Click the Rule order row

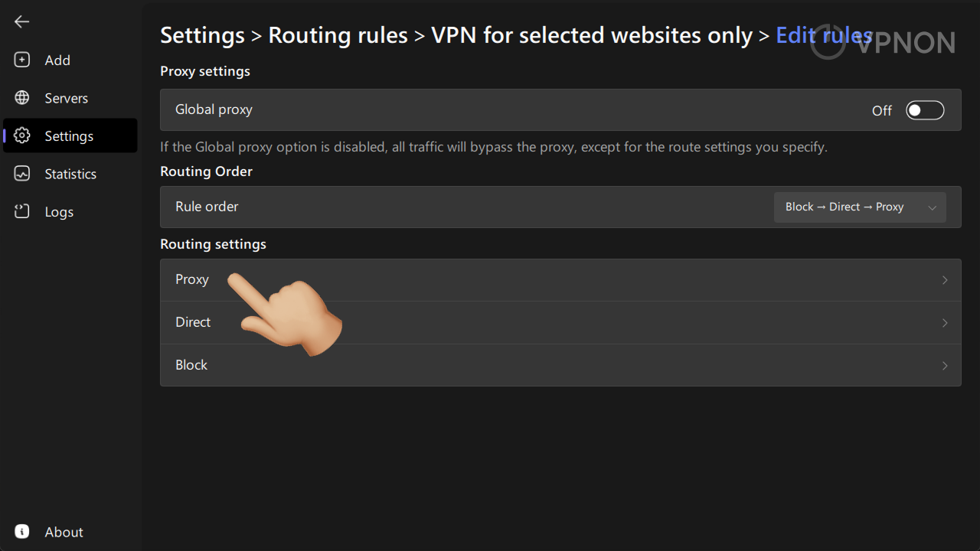pyautogui.click(x=459, y=207)
